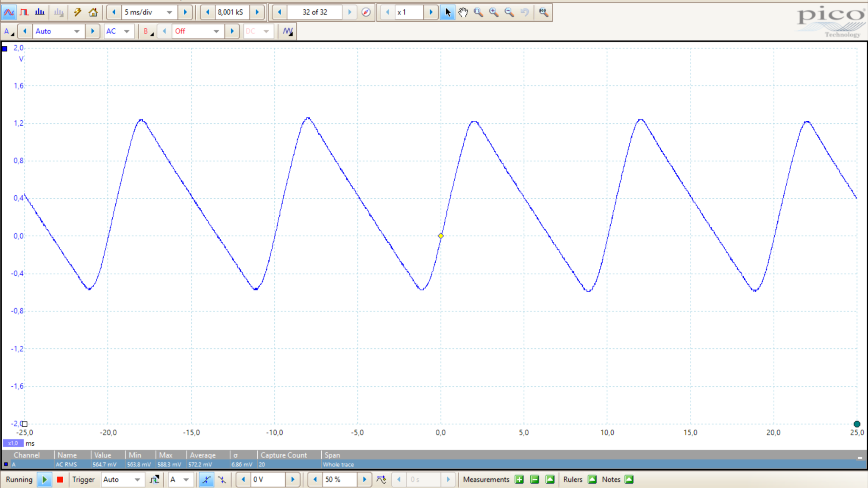Screen dimensions: 868x488
Task: Open the Notes panel icon
Action: 629,480
